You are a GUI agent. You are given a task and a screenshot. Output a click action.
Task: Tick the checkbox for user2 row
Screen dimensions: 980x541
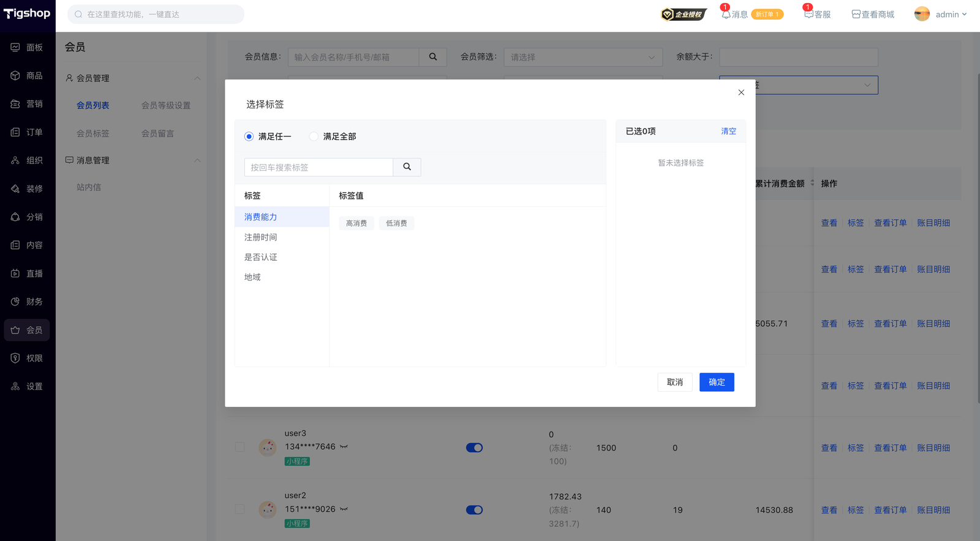point(239,509)
